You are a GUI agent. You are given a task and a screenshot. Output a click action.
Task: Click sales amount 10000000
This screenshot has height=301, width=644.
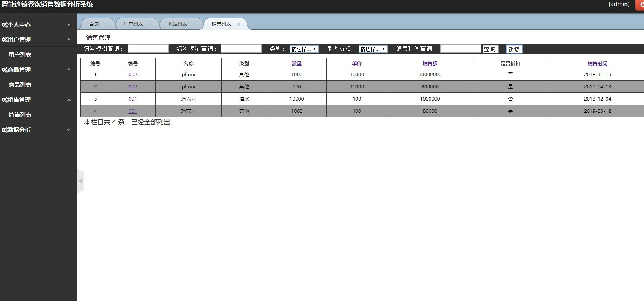[x=430, y=75]
